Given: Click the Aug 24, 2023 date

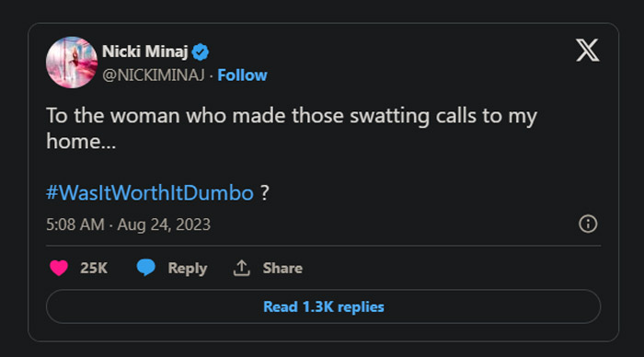Looking at the screenshot, I should pos(164,225).
